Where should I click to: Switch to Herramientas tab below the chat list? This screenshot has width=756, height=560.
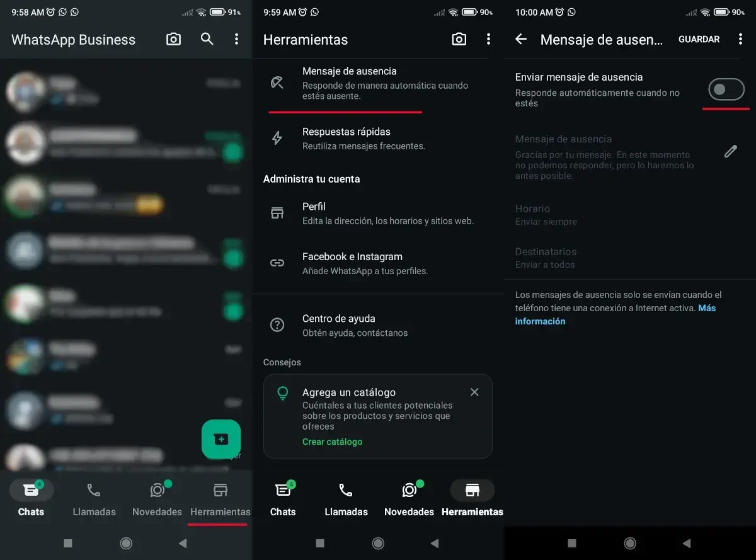tap(220, 500)
